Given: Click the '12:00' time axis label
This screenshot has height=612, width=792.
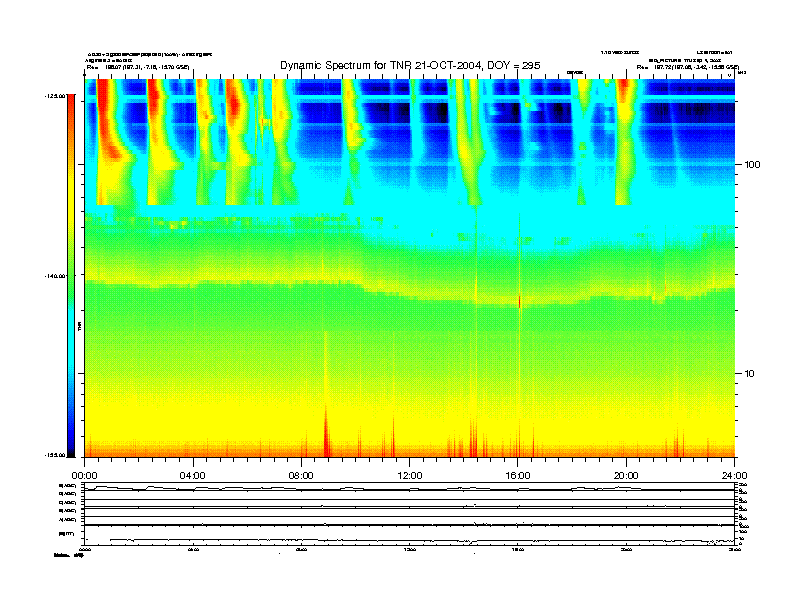Looking at the screenshot, I should pos(410,476).
